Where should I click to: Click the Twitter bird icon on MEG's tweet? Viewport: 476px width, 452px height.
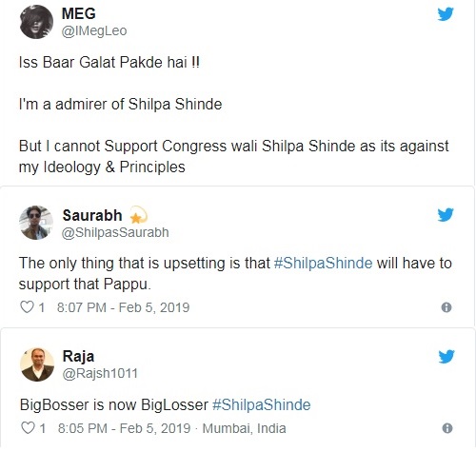click(x=446, y=14)
